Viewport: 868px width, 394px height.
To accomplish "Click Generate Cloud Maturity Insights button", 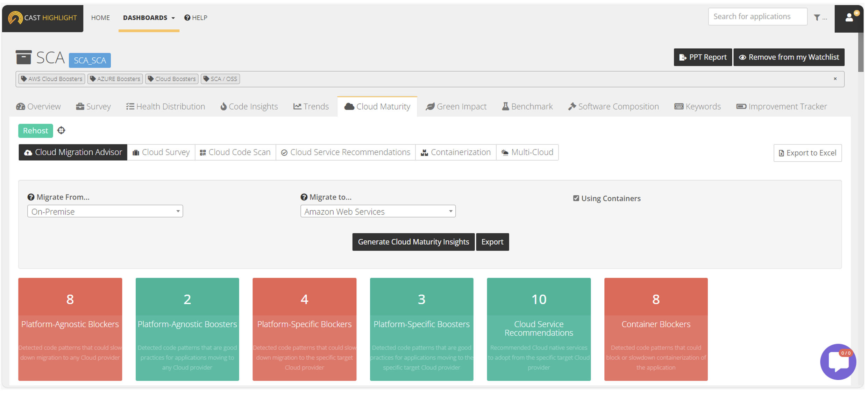I will [x=413, y=242].
